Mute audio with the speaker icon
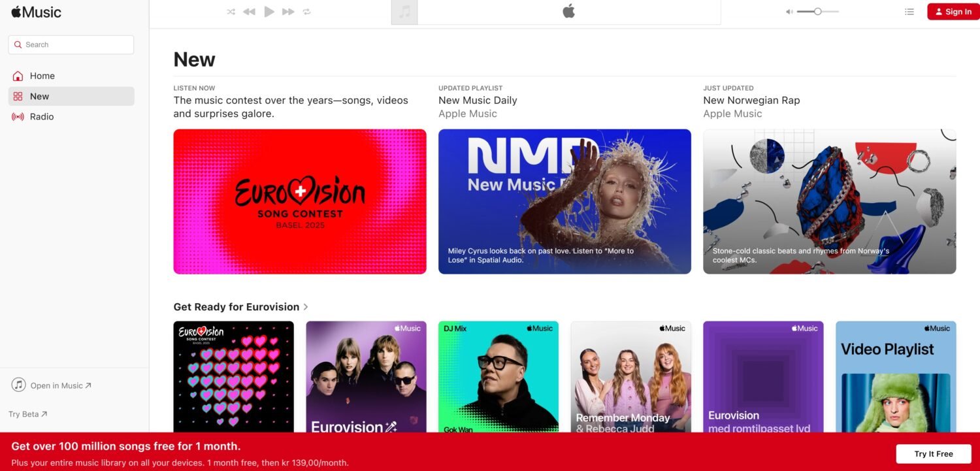The height and width of the screenshot is (471, 980). (789, 12)
